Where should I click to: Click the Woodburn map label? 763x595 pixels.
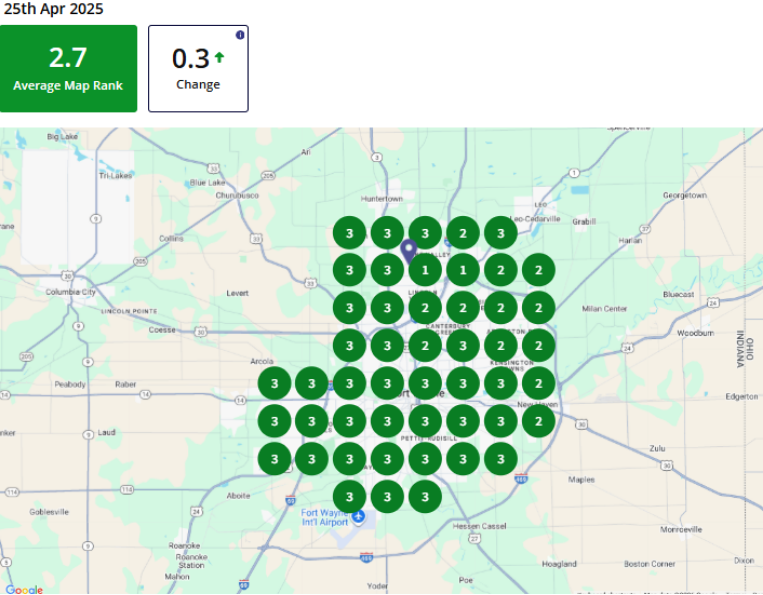[696, 333]
